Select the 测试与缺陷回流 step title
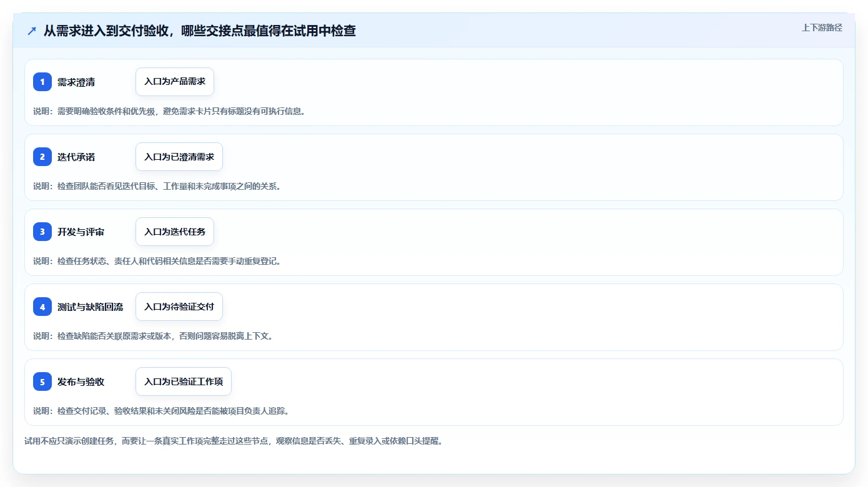 point(90,307)
